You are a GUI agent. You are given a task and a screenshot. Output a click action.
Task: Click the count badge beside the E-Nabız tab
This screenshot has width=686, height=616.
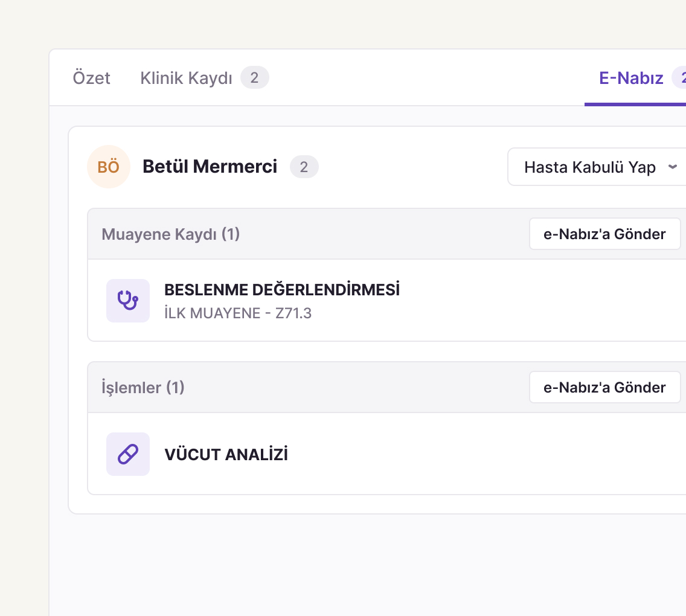tap(679, 77)
